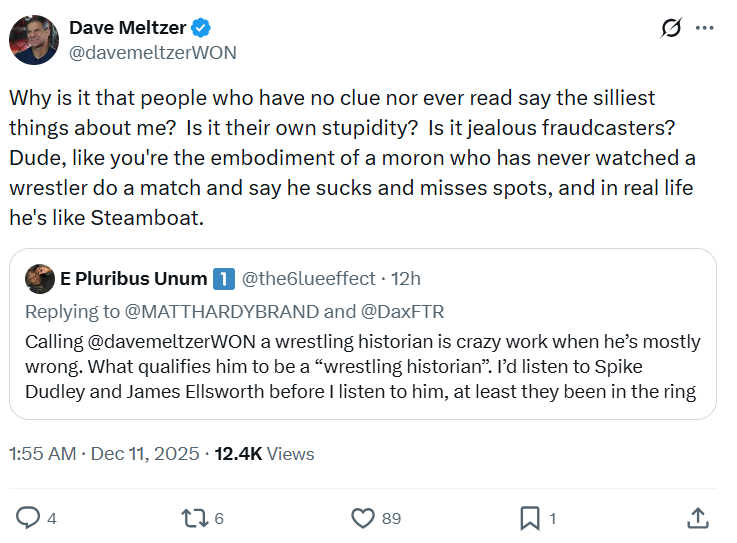Click E Pluribus Unum's small avatar

(40, 278)
